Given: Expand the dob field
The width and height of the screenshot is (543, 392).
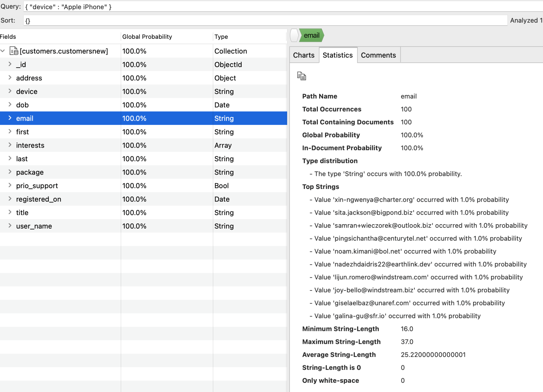Looking at the screenshot, I should (x=10, y=105).
